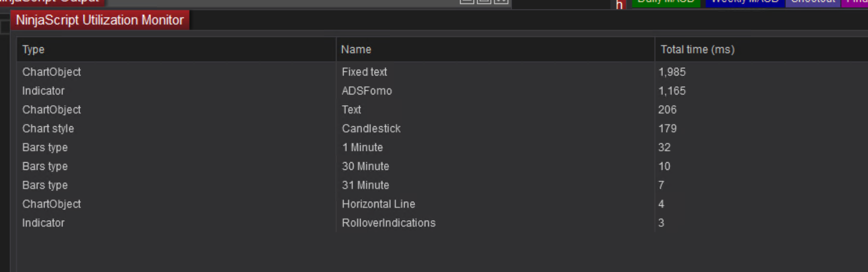This screenshot has height=272, width=868.
Task: Open the NinjaScript Output tab
Action: tap(51, 2)
